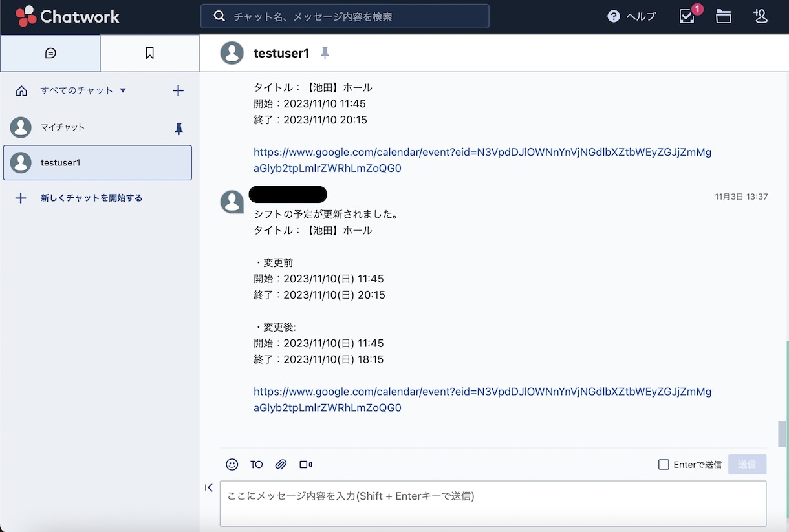
Task: Click the search magnifier icon
Action: pyautogui.click(x=219, y=16)
